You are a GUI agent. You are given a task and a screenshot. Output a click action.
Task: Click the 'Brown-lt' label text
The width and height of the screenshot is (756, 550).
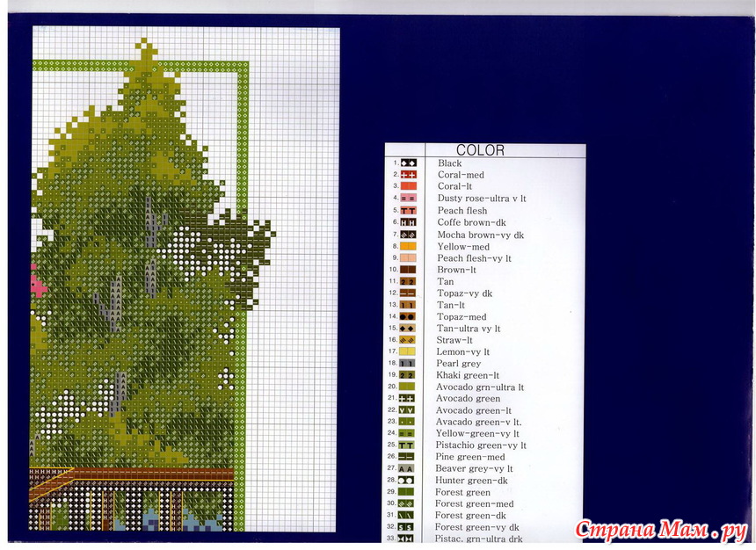[456, 270]
